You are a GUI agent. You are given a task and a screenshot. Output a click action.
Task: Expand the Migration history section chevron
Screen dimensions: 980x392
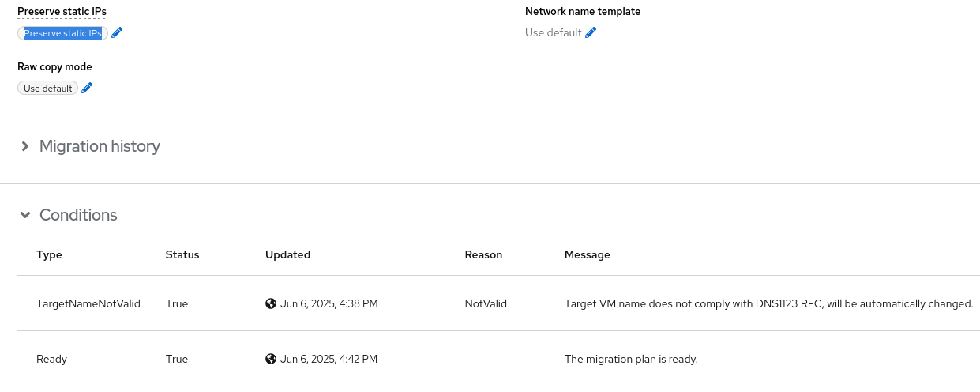[25, 146]
